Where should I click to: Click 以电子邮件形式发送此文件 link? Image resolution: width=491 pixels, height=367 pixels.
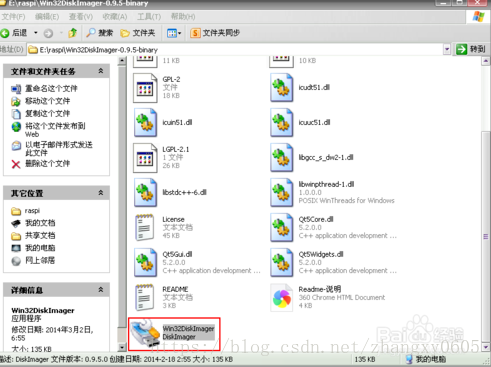59,149
